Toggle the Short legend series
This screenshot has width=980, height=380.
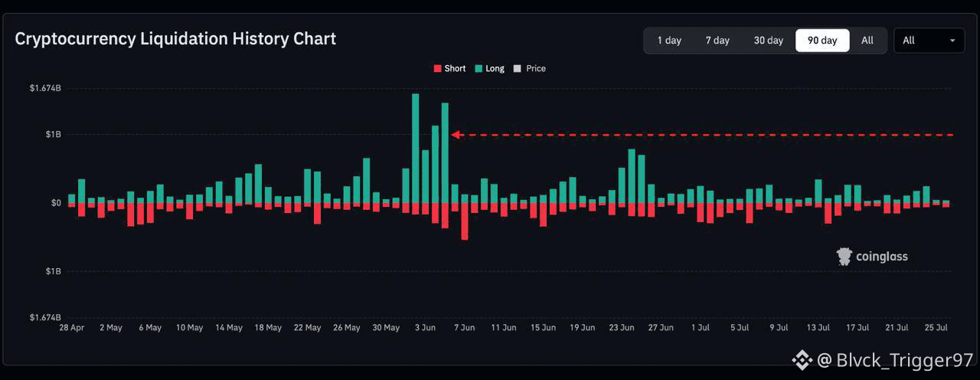(449, 68)
